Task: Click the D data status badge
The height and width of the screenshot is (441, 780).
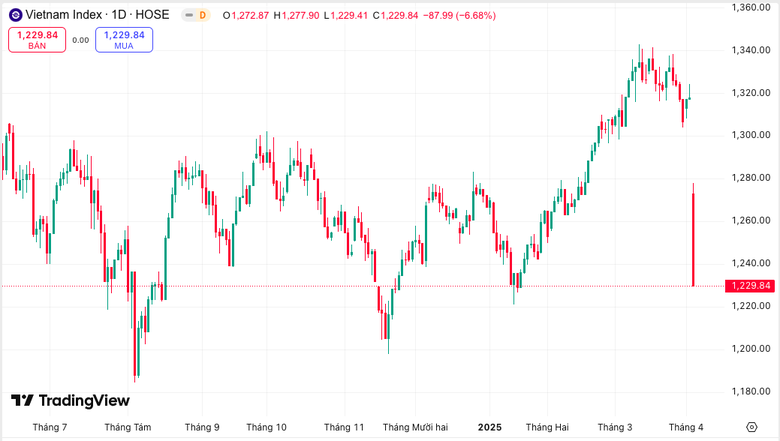Action: pos(202,15)
